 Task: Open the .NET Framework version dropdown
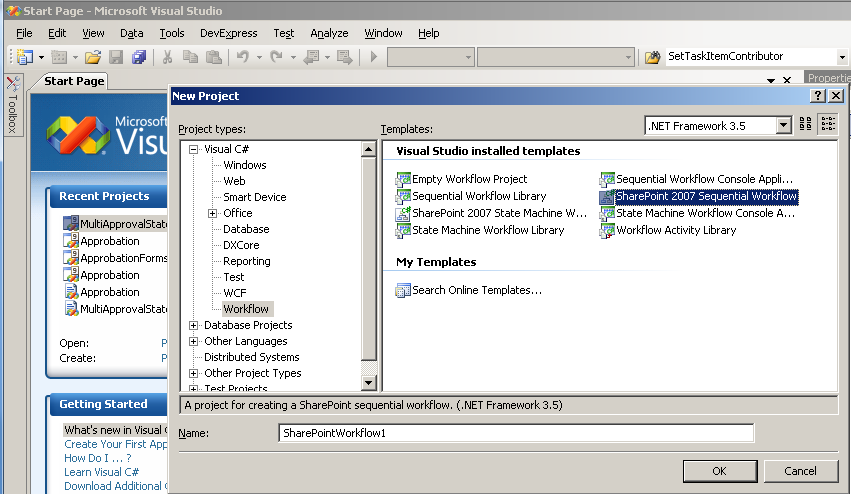(783, 126)
